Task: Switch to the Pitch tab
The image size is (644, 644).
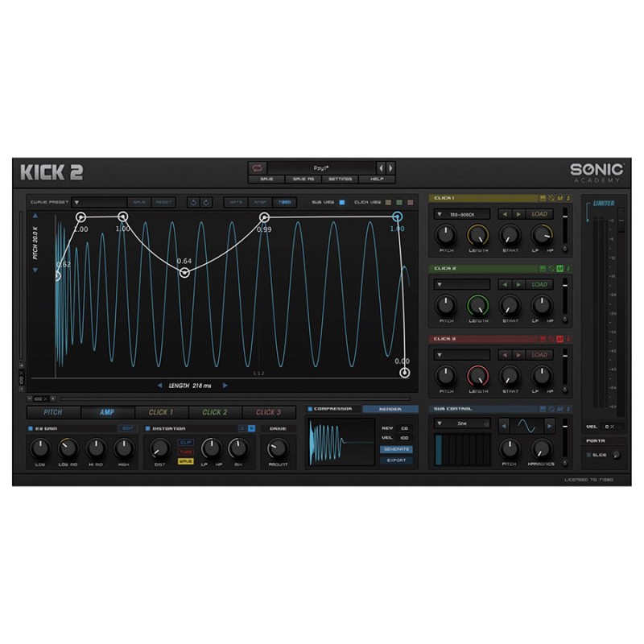Action: click(54, 412)
